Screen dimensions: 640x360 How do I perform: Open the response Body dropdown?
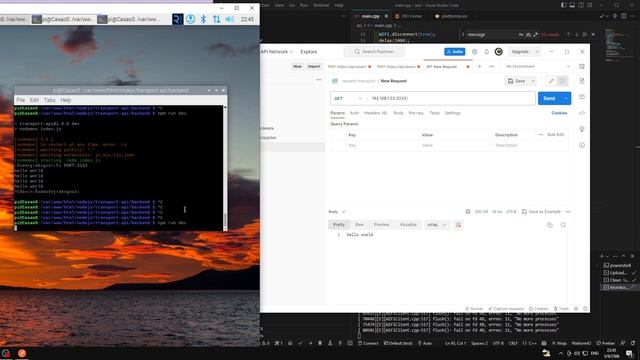pyautogui.click(x=338, y=212)
